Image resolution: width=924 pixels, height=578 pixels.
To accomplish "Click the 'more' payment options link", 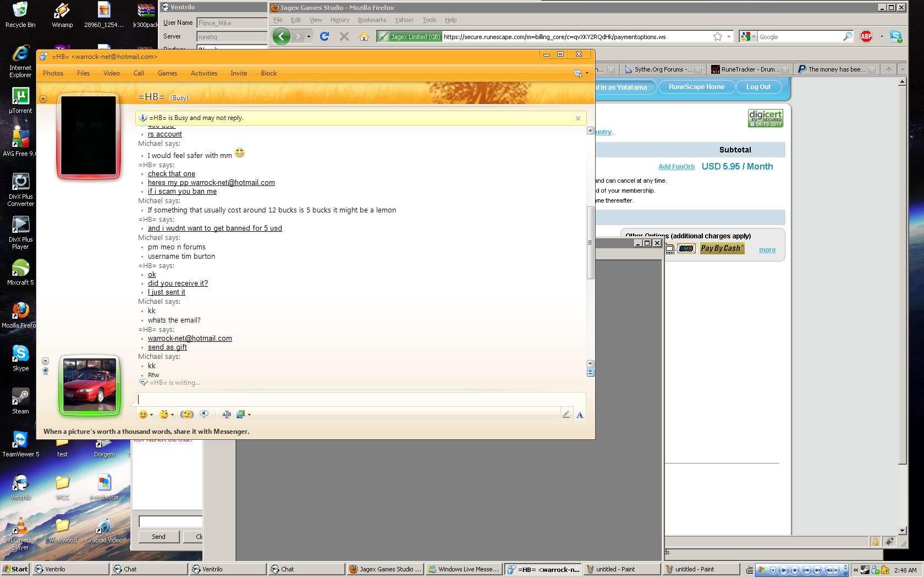I will [767, 250].
